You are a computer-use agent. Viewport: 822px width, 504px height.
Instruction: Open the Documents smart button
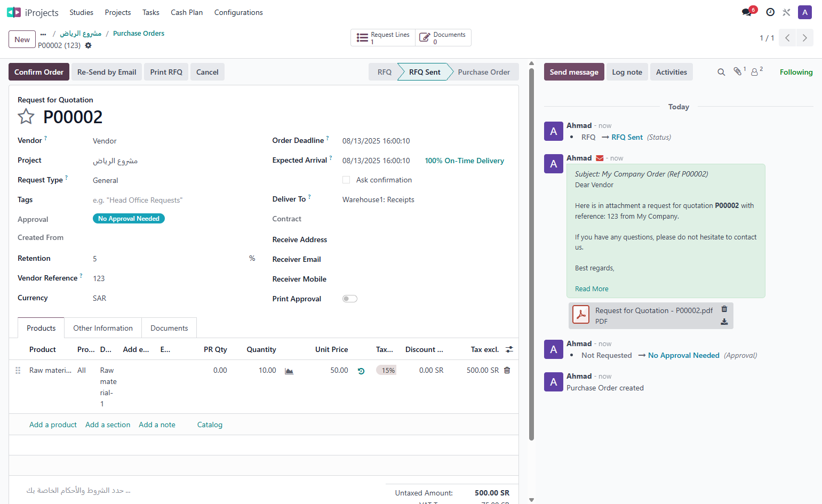pyautogui.click(x=443, y=38)
